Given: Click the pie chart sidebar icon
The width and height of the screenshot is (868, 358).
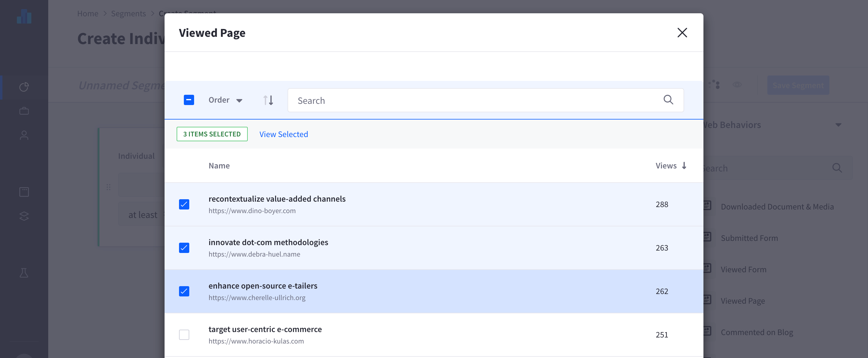Looking at the screenshot, I should click(24, 87).
